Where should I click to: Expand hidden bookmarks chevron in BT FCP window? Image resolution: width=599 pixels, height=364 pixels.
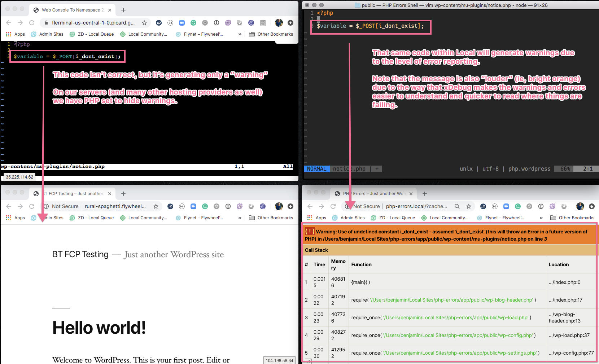pos(240,218)
